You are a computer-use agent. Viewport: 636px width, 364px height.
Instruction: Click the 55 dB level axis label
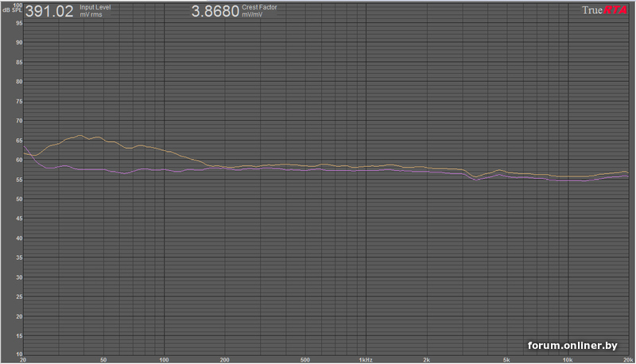coord(19,180)
